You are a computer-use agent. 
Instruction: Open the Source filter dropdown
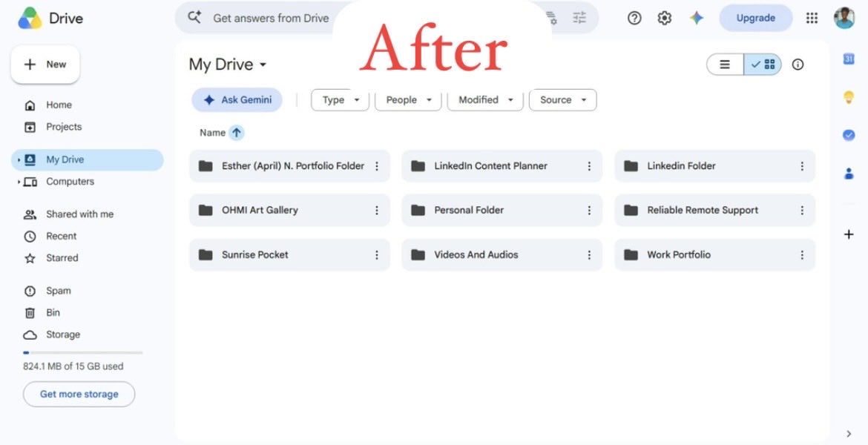point(563,100)
